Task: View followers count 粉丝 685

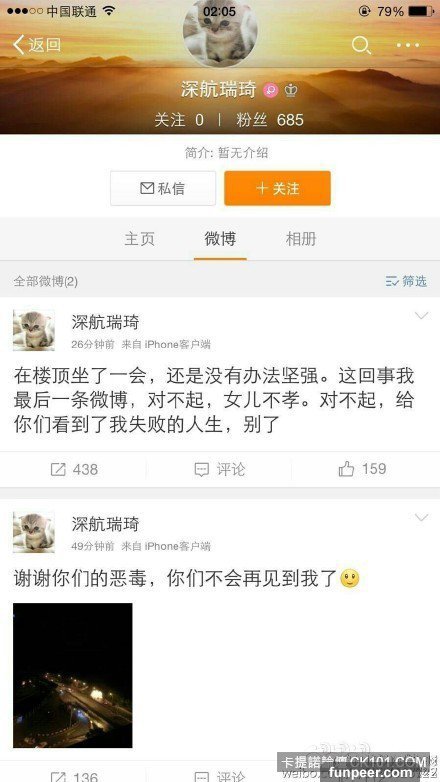Action: point(270,120)
